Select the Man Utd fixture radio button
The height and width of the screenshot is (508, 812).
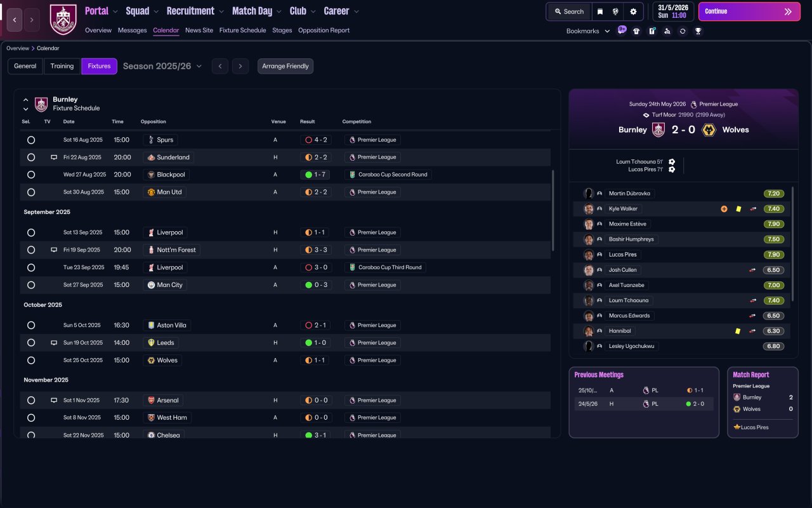[x=31, y=192]
